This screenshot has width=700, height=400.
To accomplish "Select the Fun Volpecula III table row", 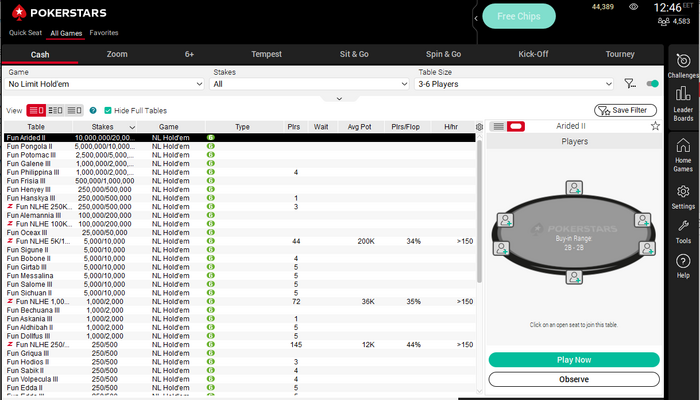I will (x=240, y=379).
